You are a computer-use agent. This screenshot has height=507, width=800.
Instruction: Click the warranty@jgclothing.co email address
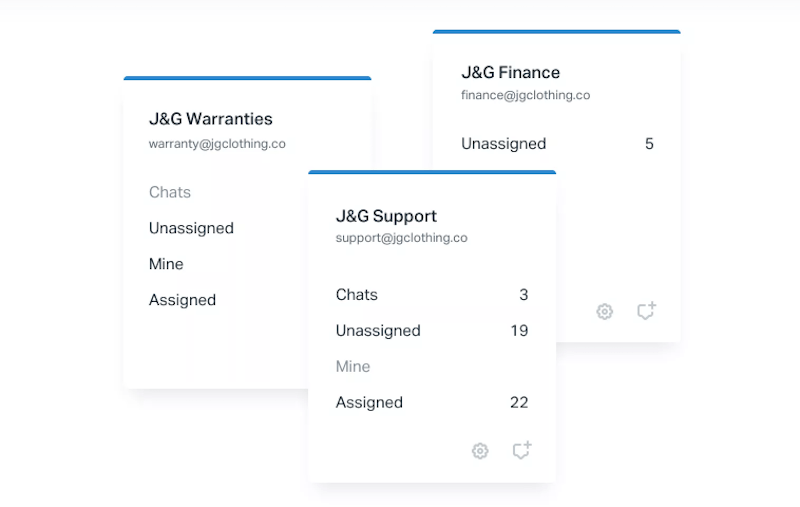(x=217, y=144)
